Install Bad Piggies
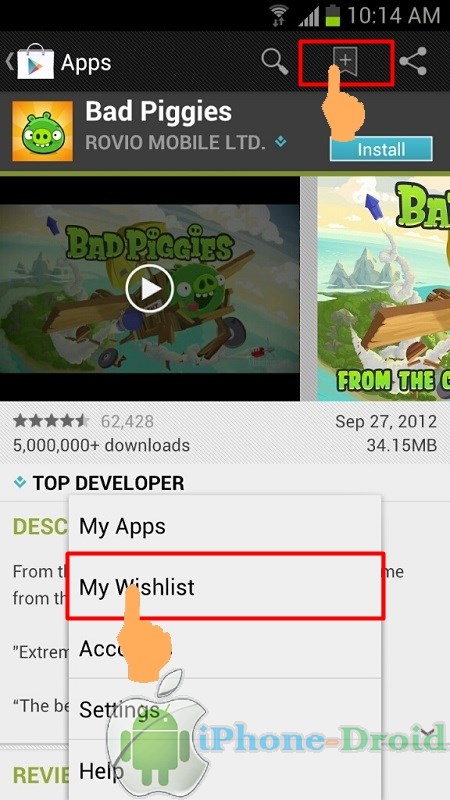 pos(381,149)
